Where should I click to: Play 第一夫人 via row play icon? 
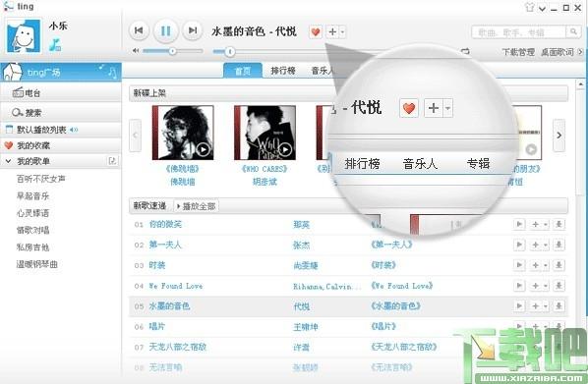(x=519, y=245)
